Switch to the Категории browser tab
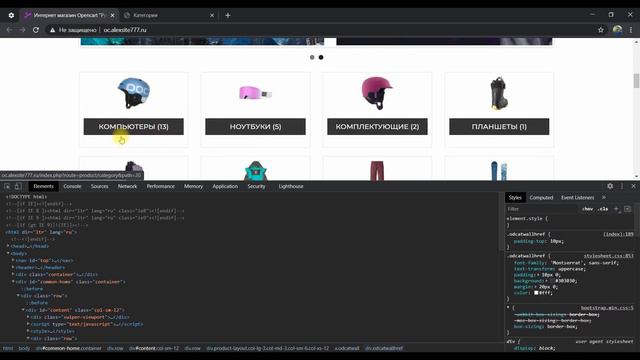This screenshot has width=640, height=360. click(169, 15)
